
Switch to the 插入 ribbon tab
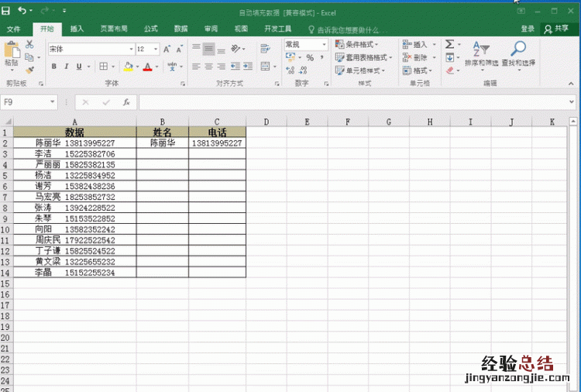77,29
